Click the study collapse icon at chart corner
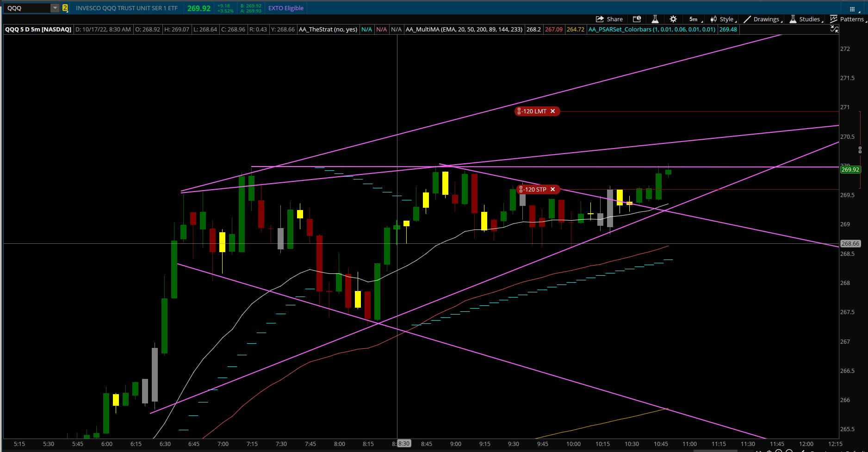 (834, 29)
